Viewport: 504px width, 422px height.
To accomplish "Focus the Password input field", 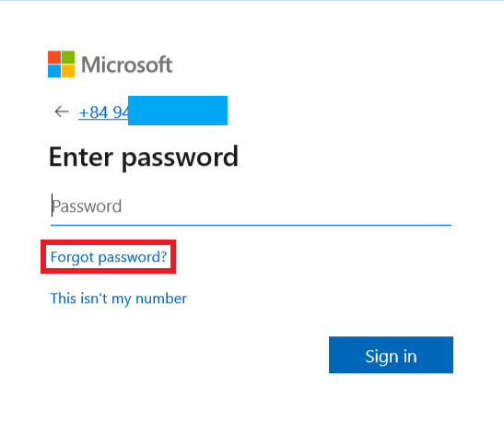I will click(x=251, y=206).
